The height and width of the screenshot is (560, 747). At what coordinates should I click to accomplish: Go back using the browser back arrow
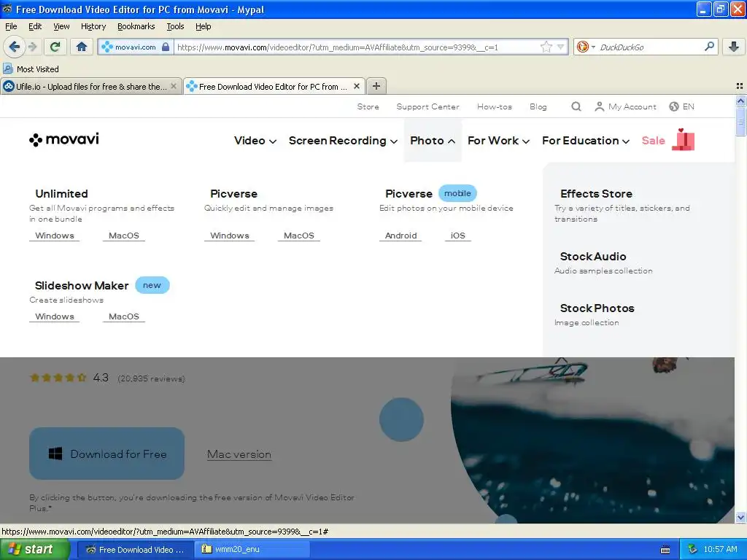coord(15,47)
